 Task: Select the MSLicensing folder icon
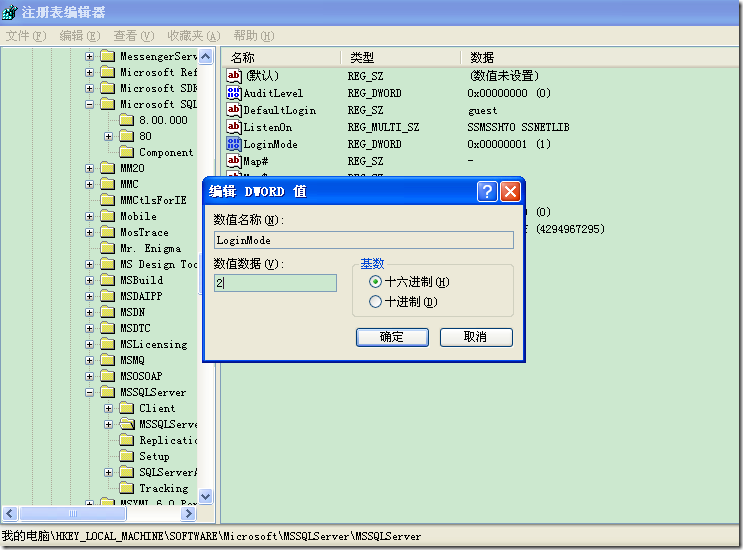[x=108, y=344]
